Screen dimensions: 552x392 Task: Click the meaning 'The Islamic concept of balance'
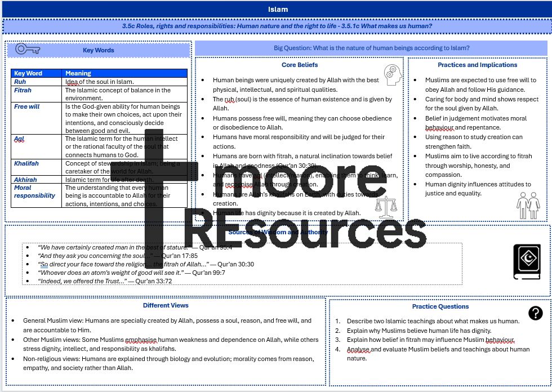(118, 94)
